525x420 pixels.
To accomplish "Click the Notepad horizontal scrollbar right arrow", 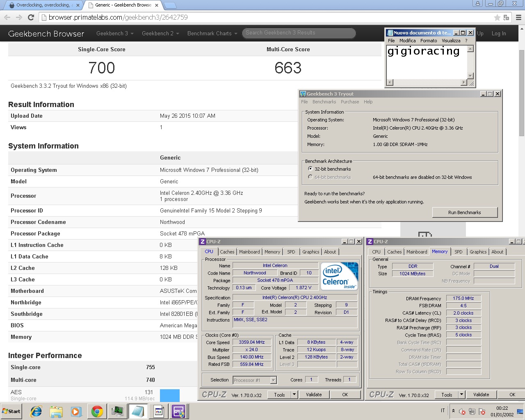I will [464, 82].
